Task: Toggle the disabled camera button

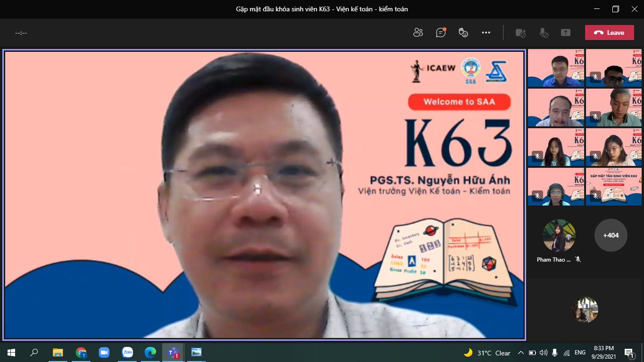Action: point(520,33)
